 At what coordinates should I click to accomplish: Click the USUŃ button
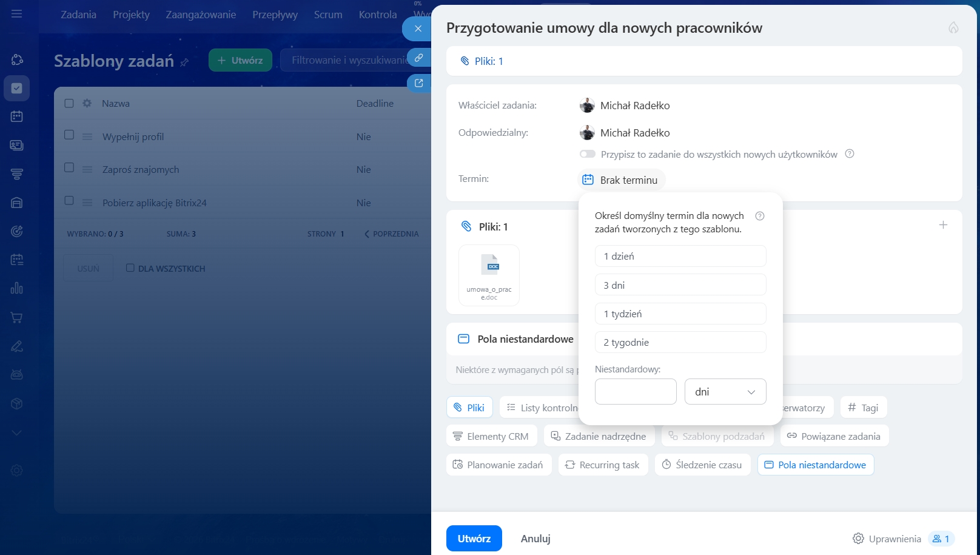[88, 268]
